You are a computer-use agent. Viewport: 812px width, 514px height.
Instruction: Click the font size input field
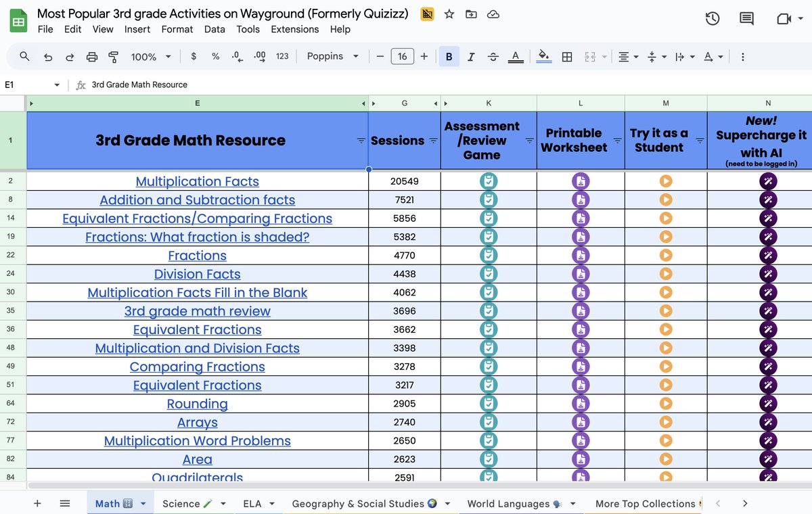(x=402, y=57)
